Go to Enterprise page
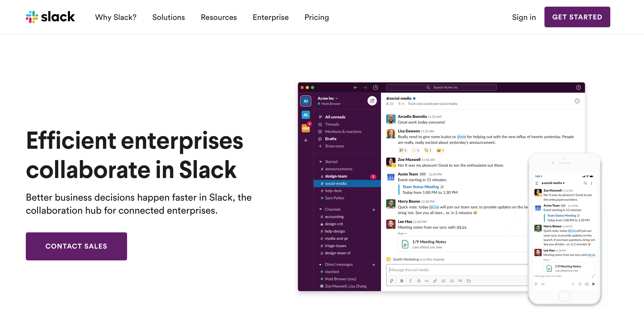Screen dimensions: 644x329 [x=270, y=17]
